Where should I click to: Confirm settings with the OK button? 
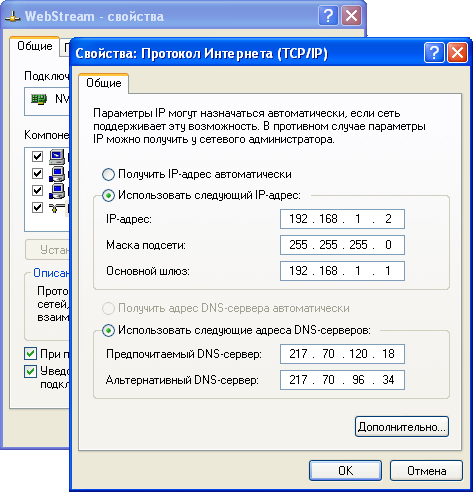pos(345,471)
